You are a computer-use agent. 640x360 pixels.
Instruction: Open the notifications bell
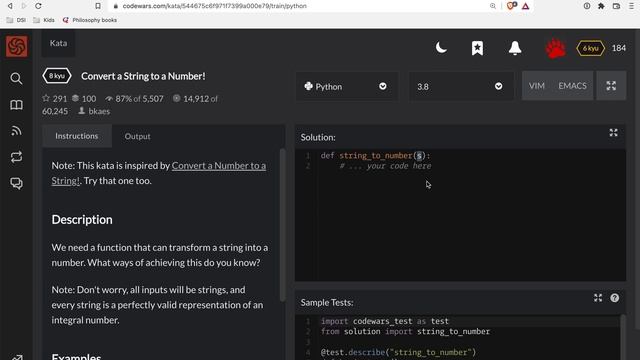(x=515, y=48)
